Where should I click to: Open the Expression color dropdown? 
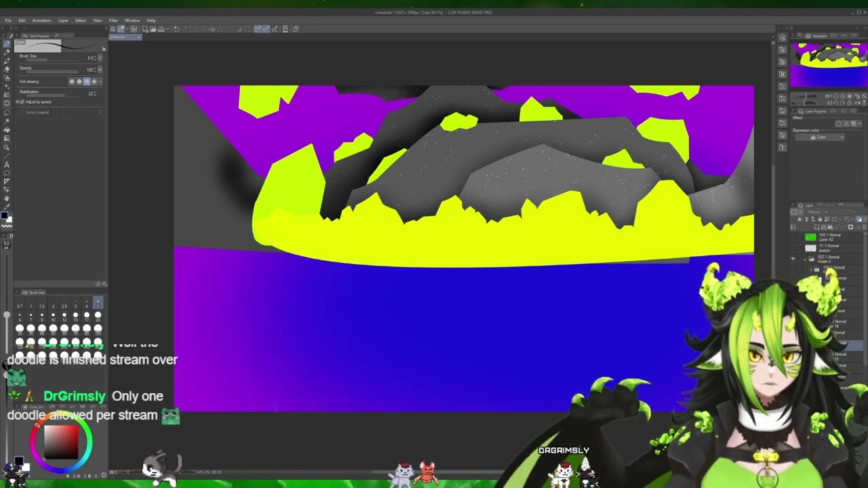pyautogui.click(x=820, y=137)
